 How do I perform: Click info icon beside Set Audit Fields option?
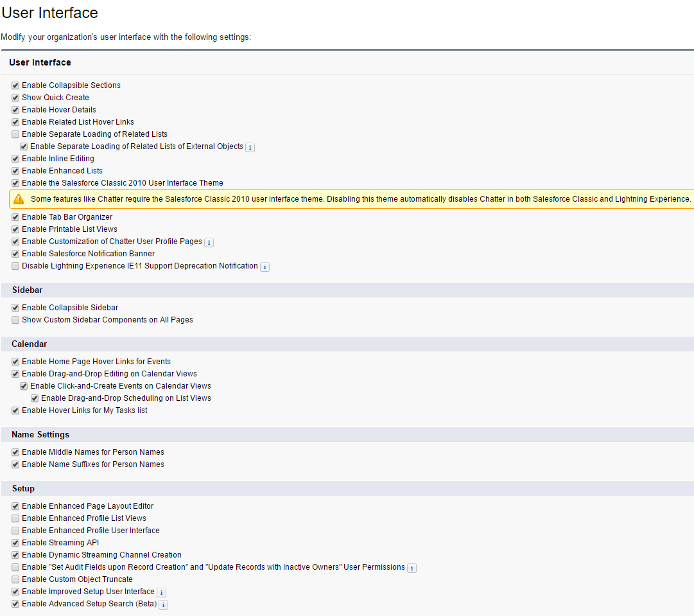pos(412,568)
